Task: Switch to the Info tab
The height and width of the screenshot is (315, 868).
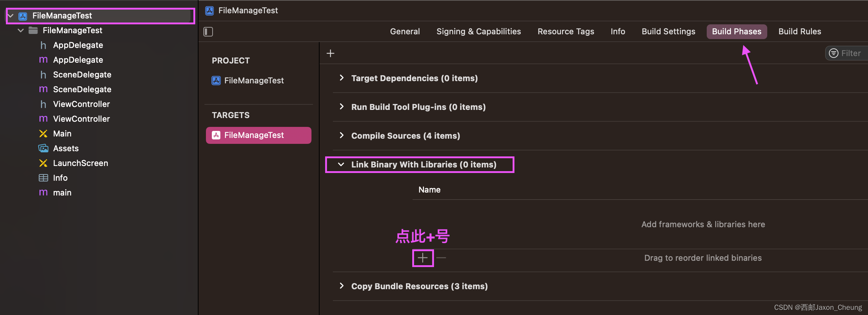Action: (x=618, y=32)
